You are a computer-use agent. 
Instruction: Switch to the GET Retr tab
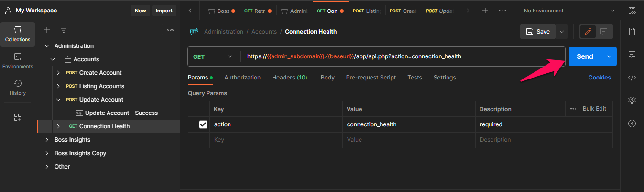pyautogui.click(x=259, y=11)
